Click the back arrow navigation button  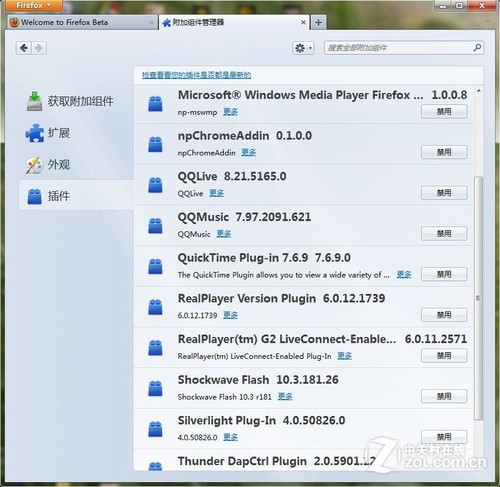[x=24, y=48]
